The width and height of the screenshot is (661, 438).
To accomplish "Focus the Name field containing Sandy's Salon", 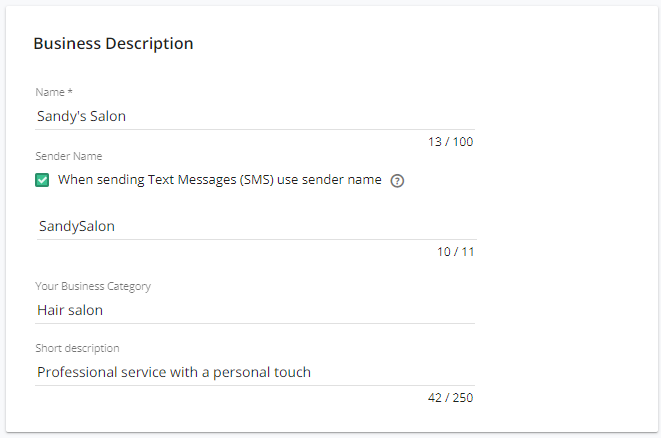I will [x=255, y=116].
